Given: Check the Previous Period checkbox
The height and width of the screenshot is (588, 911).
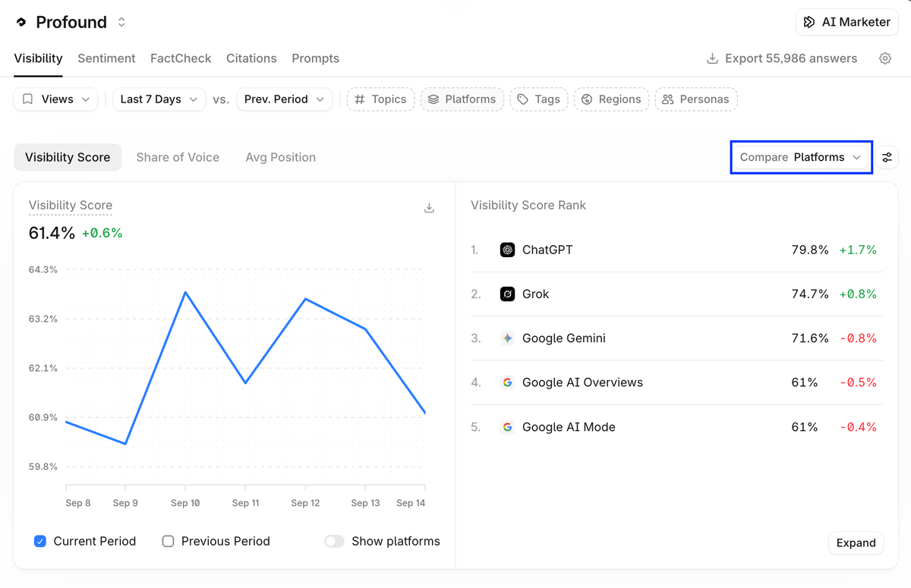Looking at the screenshot, I should (x=169, y=541).
